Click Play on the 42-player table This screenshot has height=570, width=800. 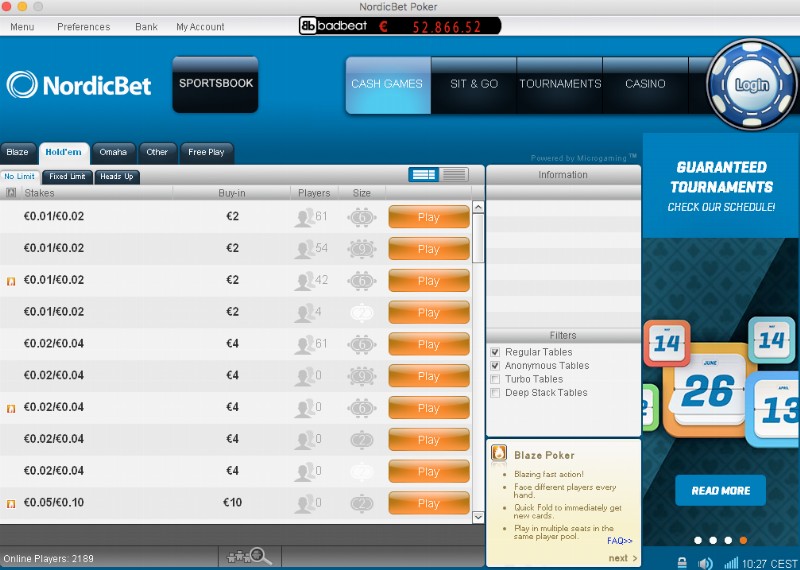(x=429, y=281)
